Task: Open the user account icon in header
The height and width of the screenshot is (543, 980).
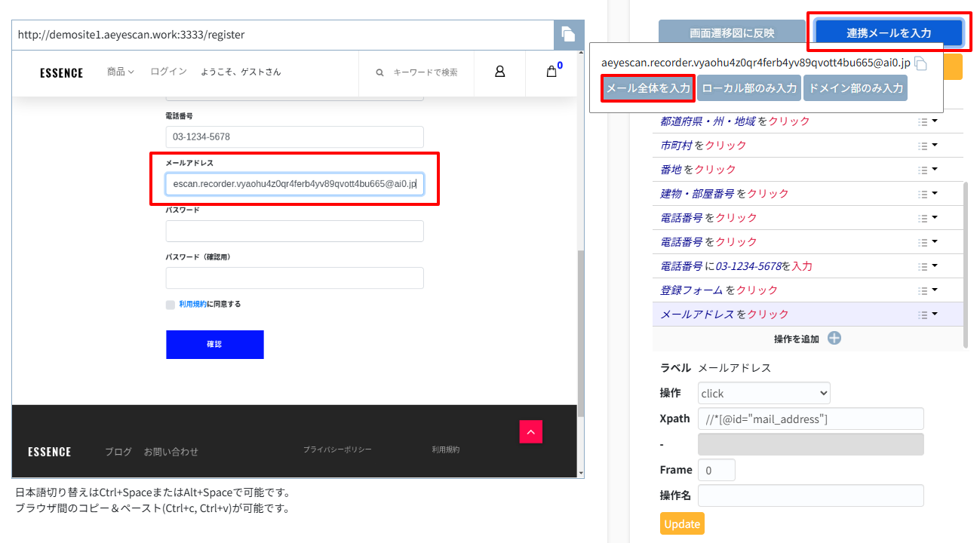Action: 499,72
